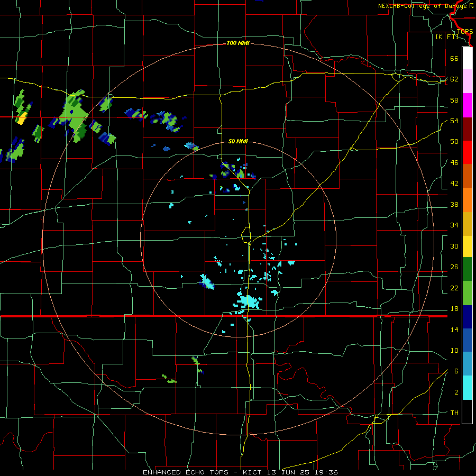
Task: Select the NEXLAB-College of DuPage credit text
Action: tap(426, 6)
